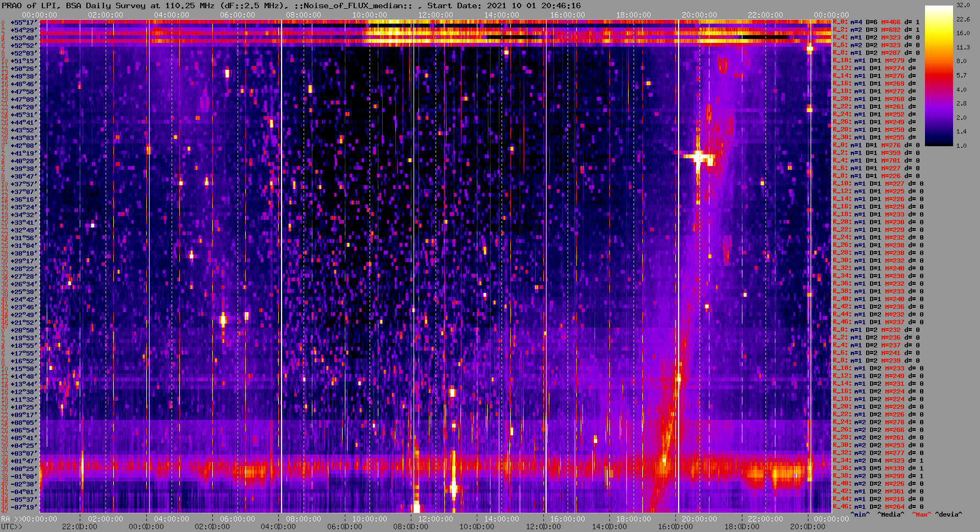The image size is (980, 532).
Task: Click the M=339 row in statistics list
Action: 878,469
